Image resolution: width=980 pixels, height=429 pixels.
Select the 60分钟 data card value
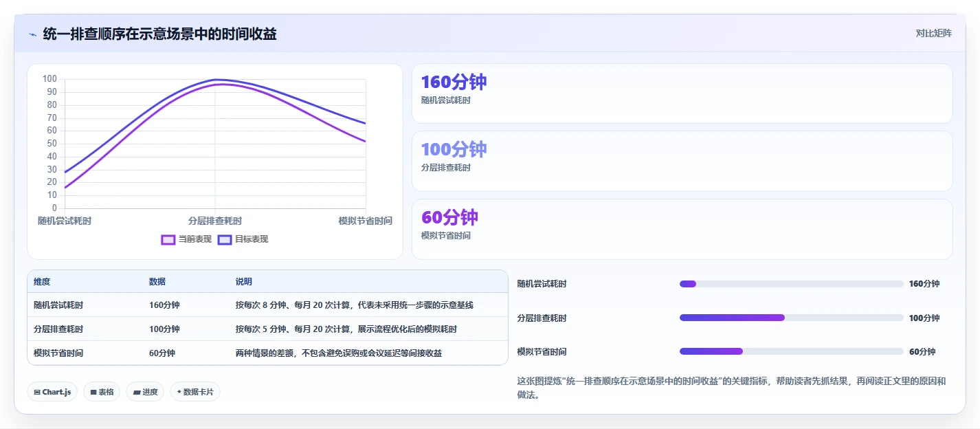tap(449, 217)
